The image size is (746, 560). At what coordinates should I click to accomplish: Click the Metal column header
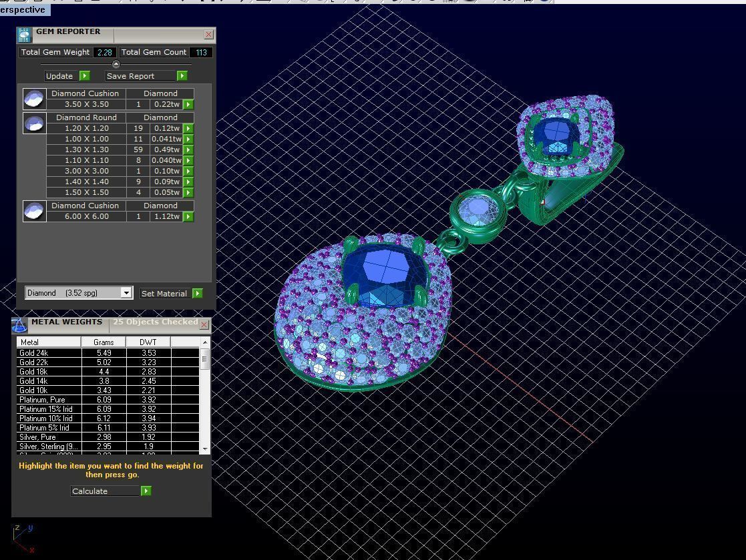(49, 342)
